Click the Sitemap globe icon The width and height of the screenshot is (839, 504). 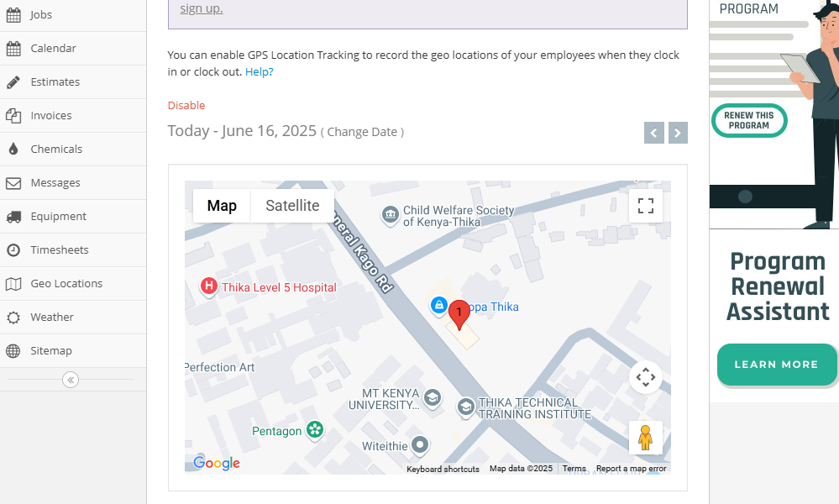pos(13,351)
